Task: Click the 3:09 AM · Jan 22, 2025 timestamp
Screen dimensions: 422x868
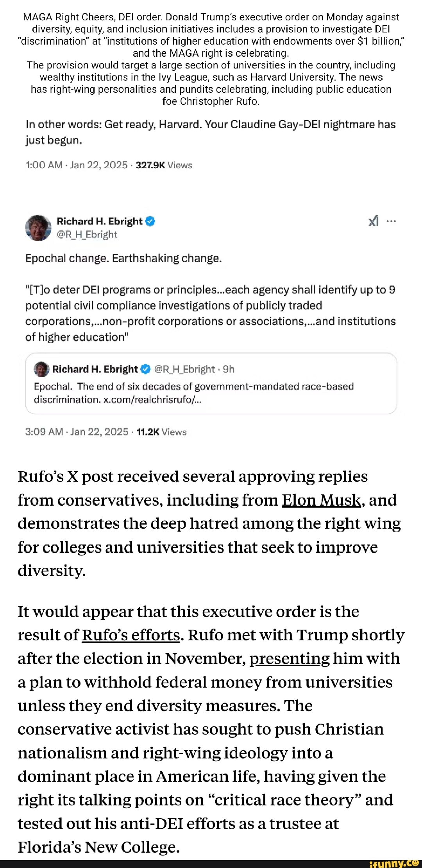Action: coord(77,432)
